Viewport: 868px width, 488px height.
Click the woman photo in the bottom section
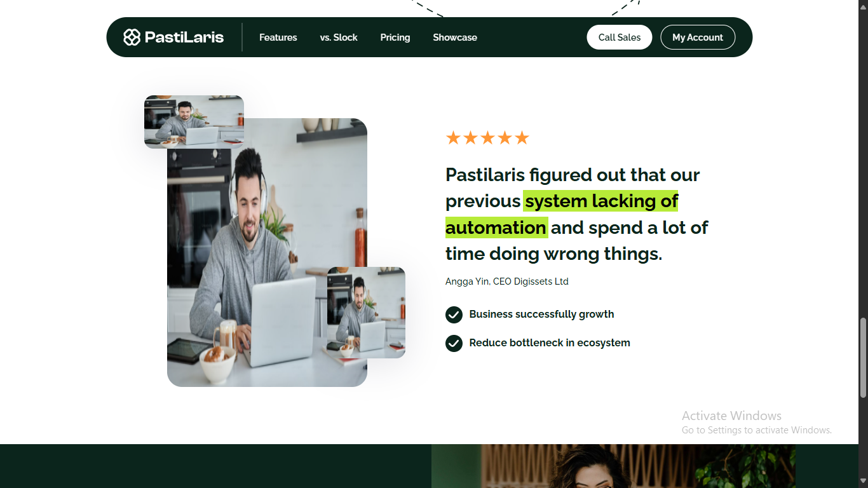click(613, 466)
